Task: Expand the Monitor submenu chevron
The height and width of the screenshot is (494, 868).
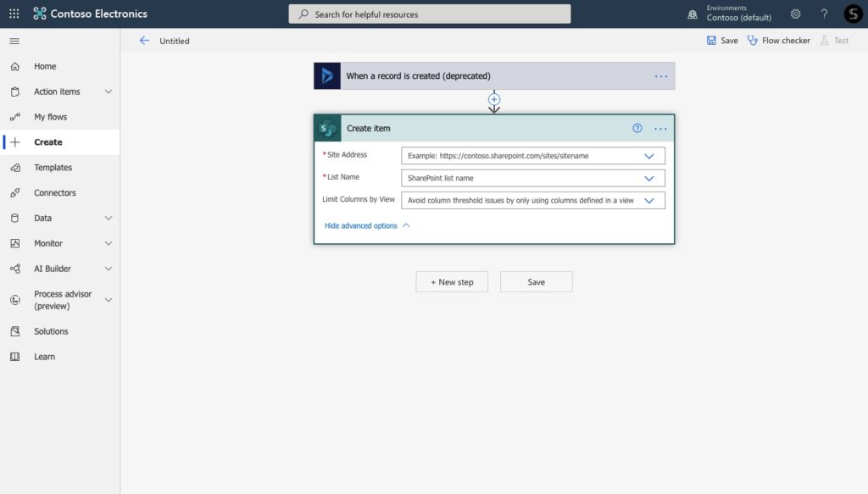Action: tap(108, 243)
